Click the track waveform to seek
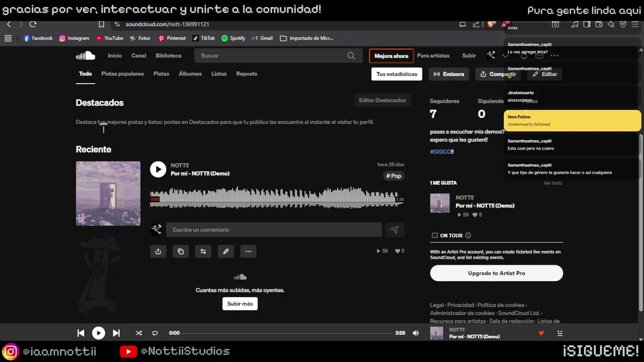 click(277, 197)
